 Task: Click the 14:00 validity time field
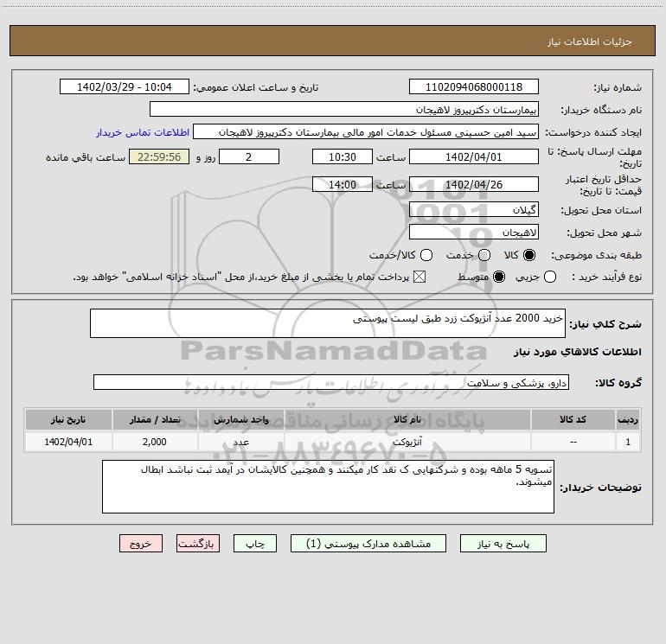point(343,185)
